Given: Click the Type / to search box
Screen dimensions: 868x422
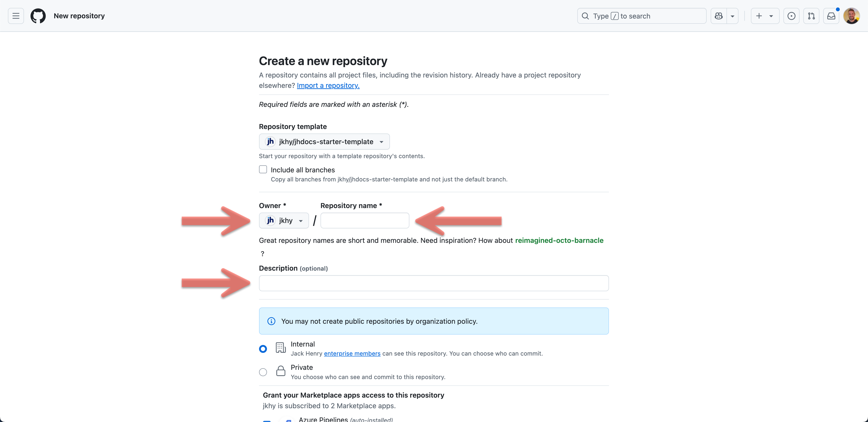Looking at the screenshot, I should (x=642, y=16).
